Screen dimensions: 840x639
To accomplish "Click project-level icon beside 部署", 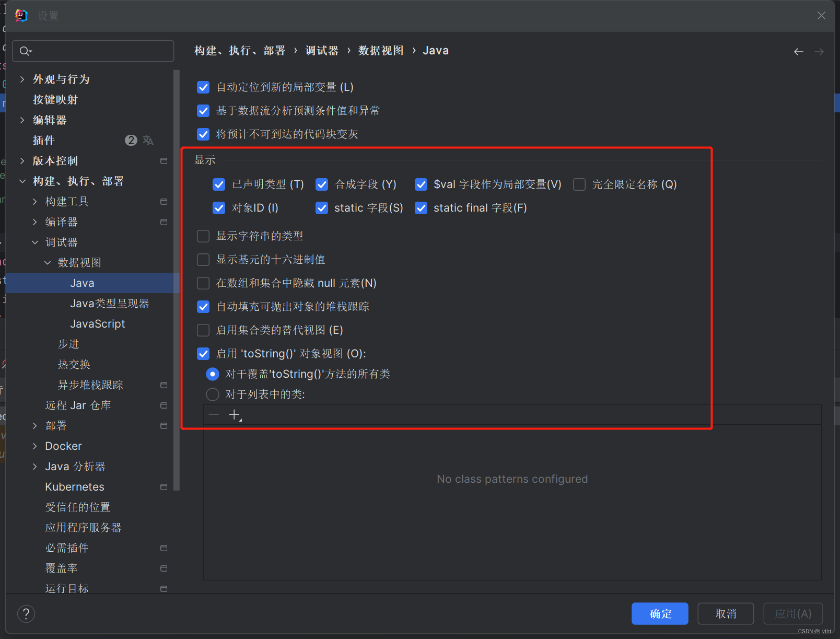I will coord(164,426).
